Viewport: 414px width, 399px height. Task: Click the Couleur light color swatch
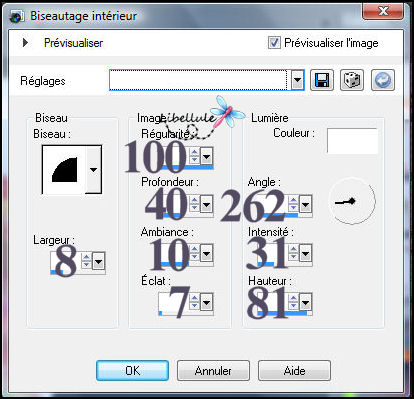(x=352, y=141)
